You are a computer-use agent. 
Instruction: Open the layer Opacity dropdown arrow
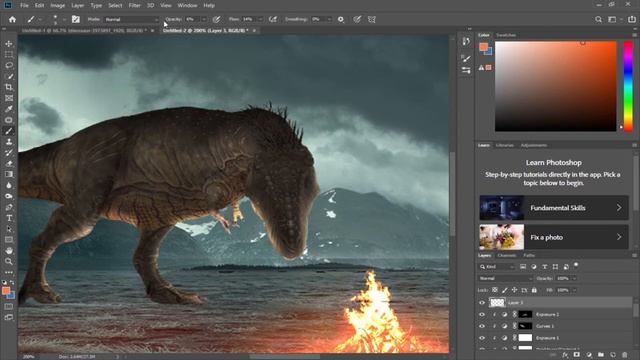574,278
